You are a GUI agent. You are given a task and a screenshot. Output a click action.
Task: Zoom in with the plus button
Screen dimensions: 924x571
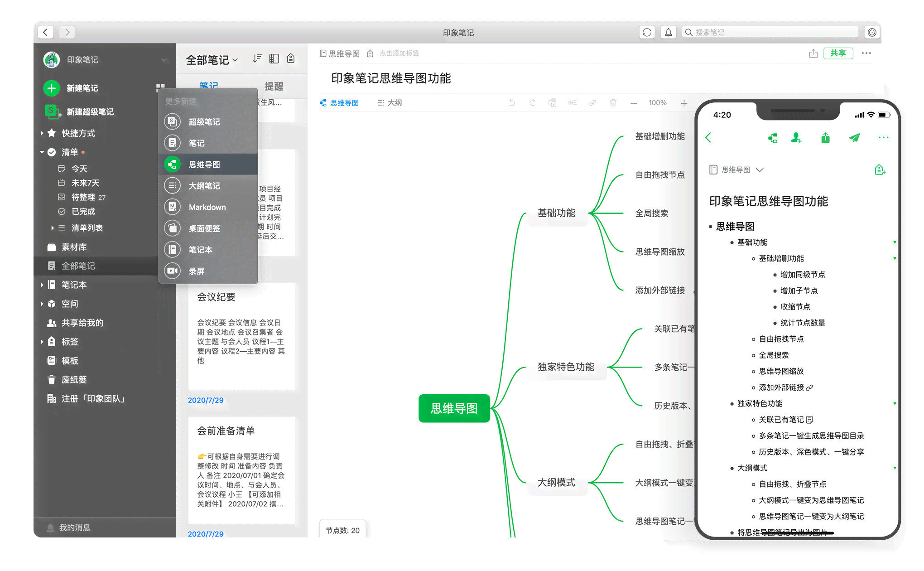(x=684, y=103)
